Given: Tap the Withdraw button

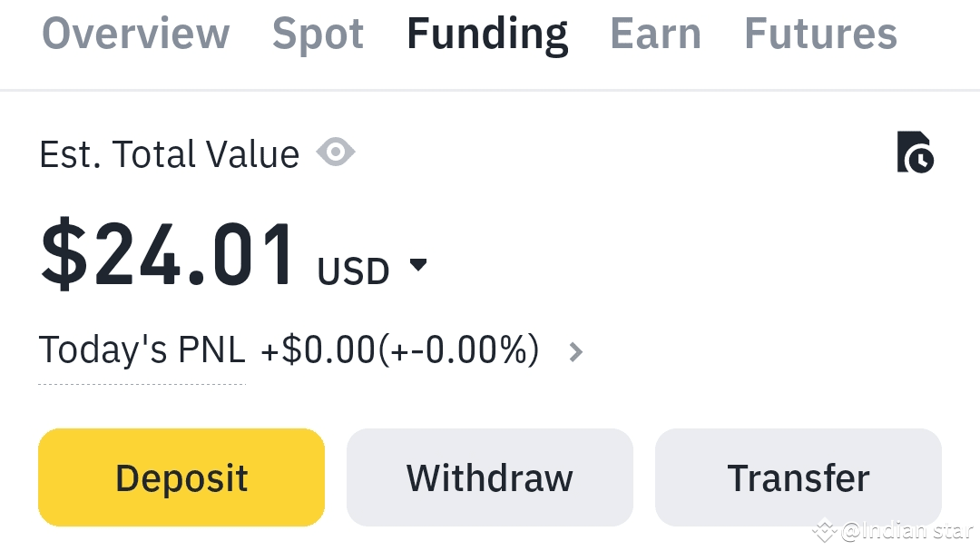Looking at the screenshot, I should (489, 477).
